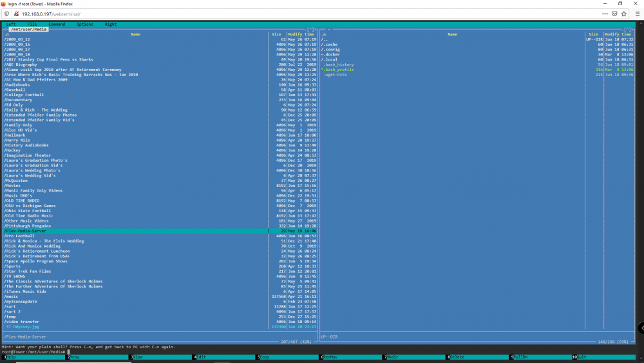
Task: Select the /Star Trek Fan Films directory
Action: [x=28, y=271]
